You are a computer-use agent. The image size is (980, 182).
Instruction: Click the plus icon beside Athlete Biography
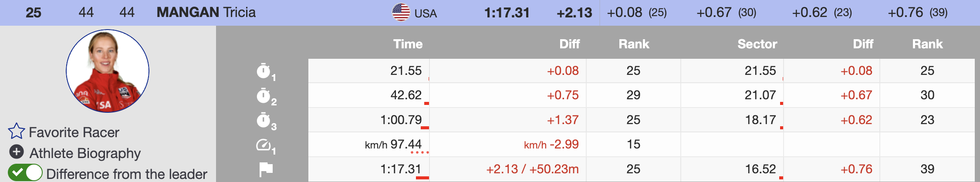point(17,152)
